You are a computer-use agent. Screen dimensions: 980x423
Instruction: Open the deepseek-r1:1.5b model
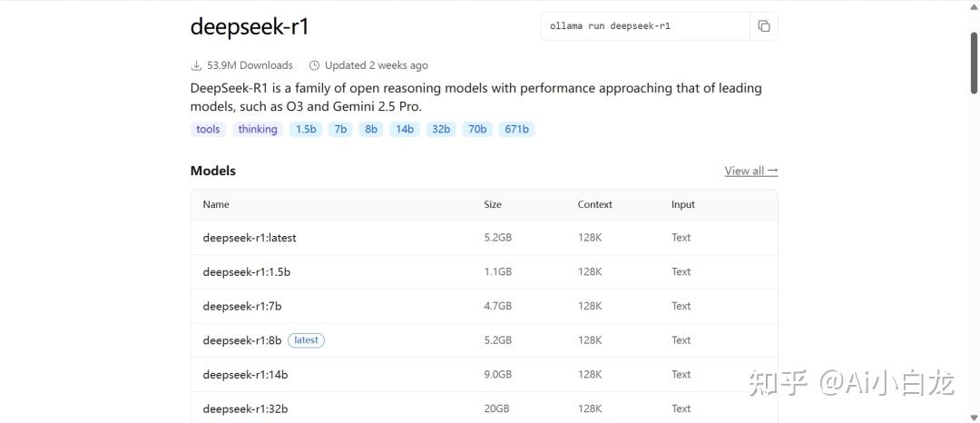point(247,272)
